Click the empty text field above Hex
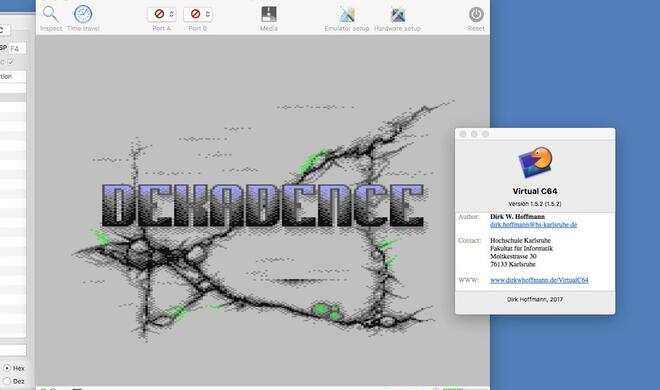 [x=13, y=350]
